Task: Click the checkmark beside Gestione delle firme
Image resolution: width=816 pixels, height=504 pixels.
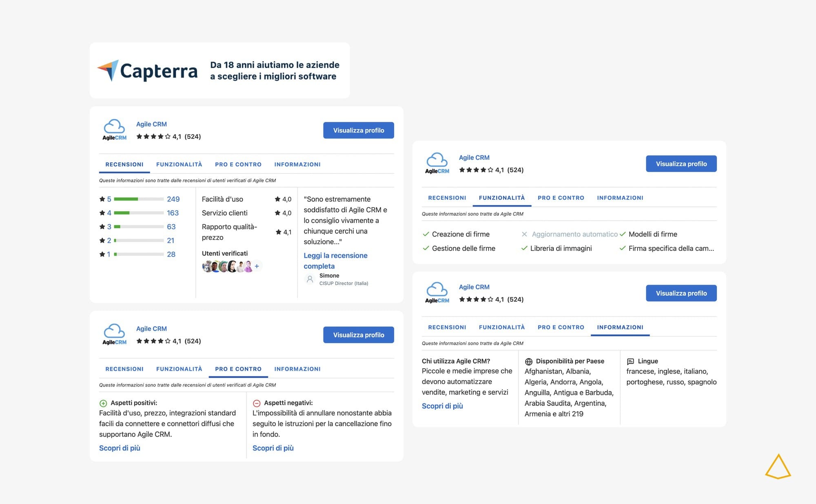Action: pos(426,248)
